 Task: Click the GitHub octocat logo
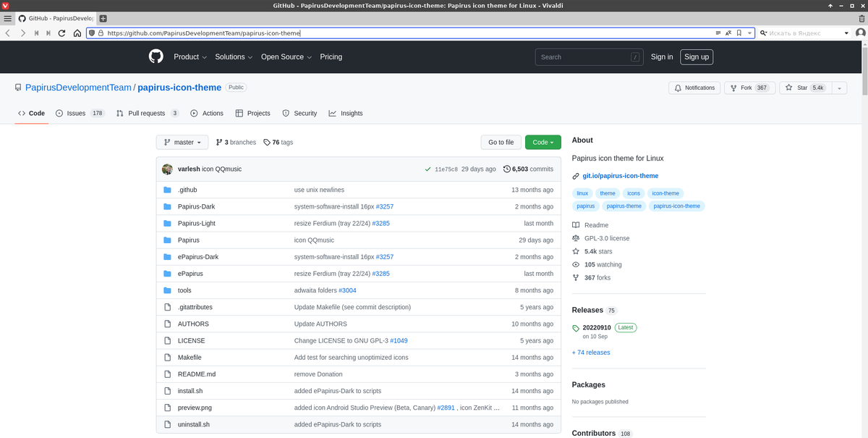(156, 56)
